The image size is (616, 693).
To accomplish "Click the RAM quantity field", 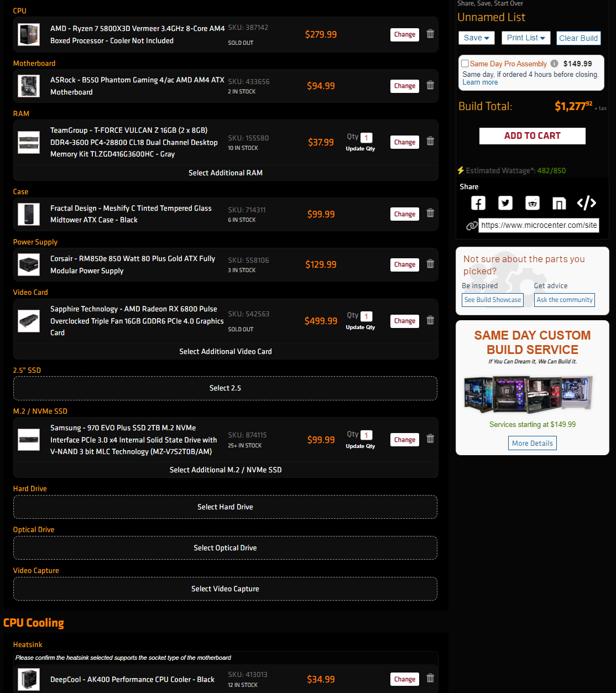I will 366,138.
